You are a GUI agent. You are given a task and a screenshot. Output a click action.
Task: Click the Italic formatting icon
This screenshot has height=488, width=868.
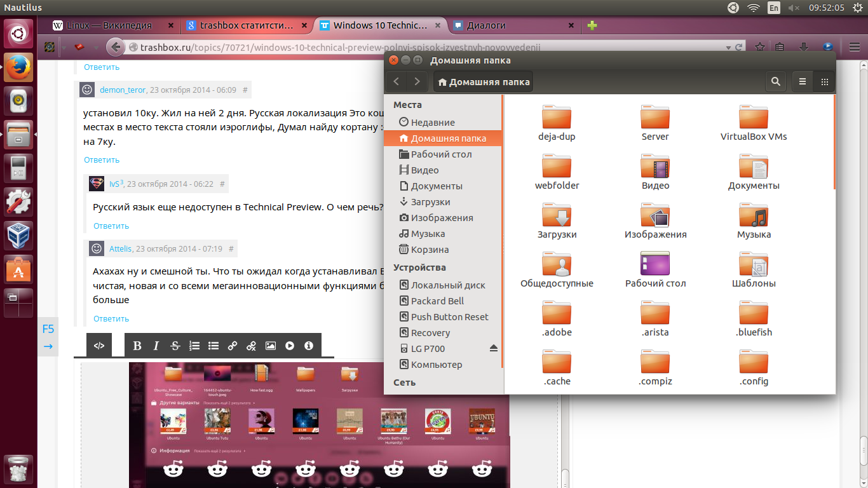pos(156,346)
